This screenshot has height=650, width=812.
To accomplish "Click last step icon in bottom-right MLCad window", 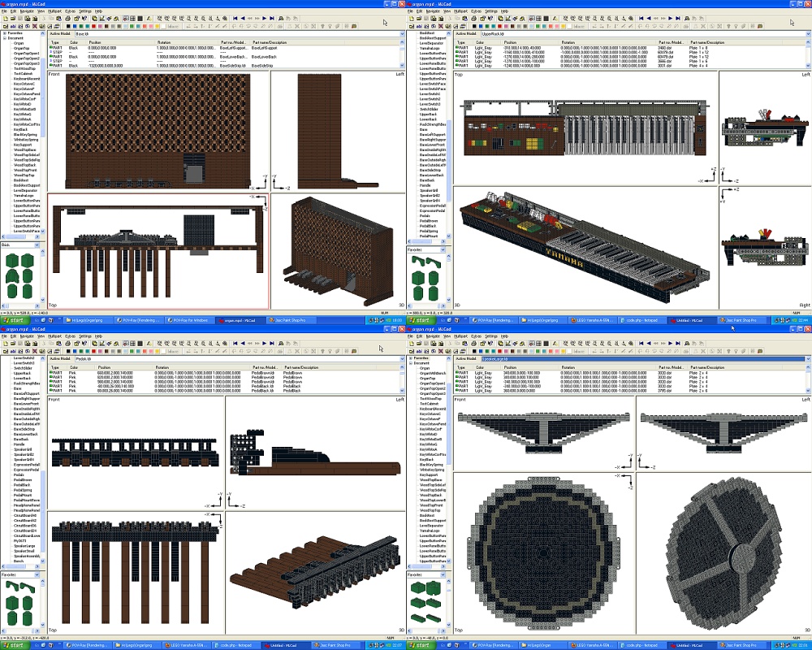I will (678, 344).
